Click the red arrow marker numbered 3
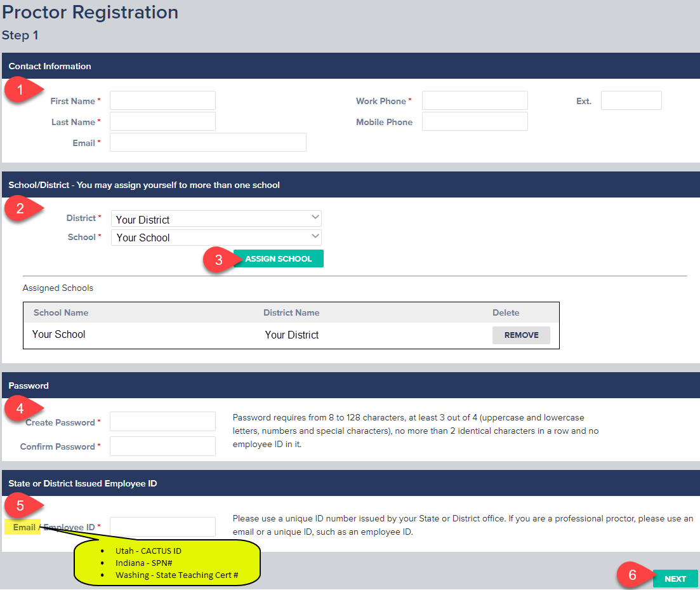The image size is (700, 590). pos(219,260)
